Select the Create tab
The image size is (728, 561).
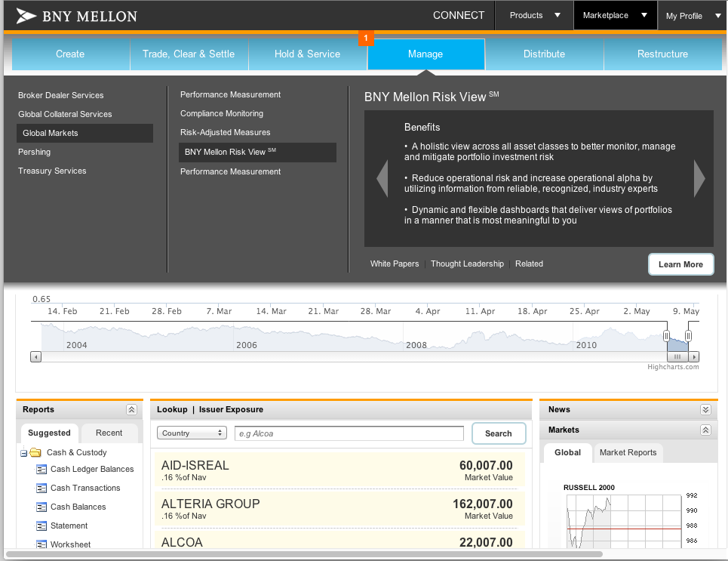click(x=70, y=54)
